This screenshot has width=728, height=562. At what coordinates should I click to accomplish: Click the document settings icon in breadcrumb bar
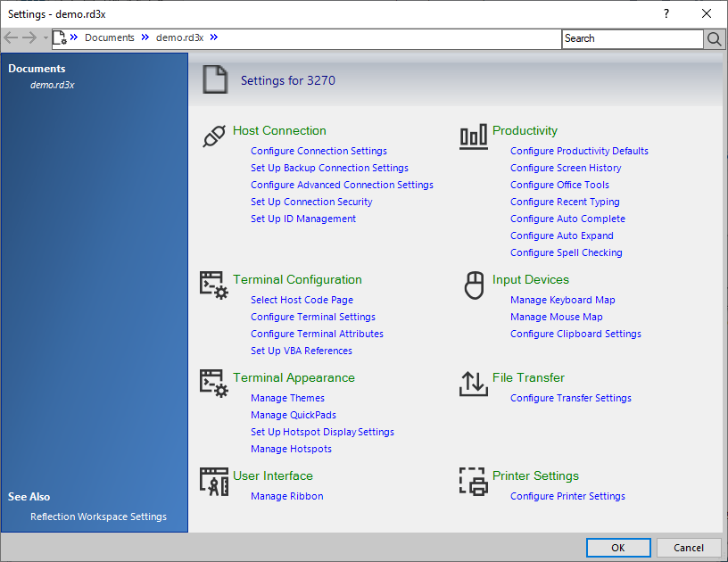point(60,37)
